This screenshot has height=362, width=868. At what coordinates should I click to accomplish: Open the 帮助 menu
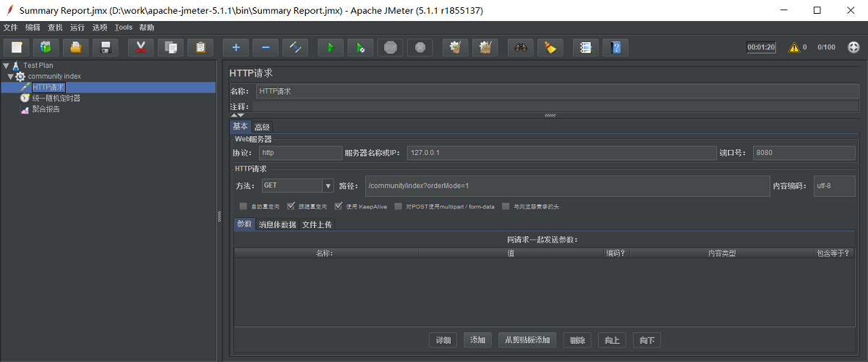(x=147, y=28)
